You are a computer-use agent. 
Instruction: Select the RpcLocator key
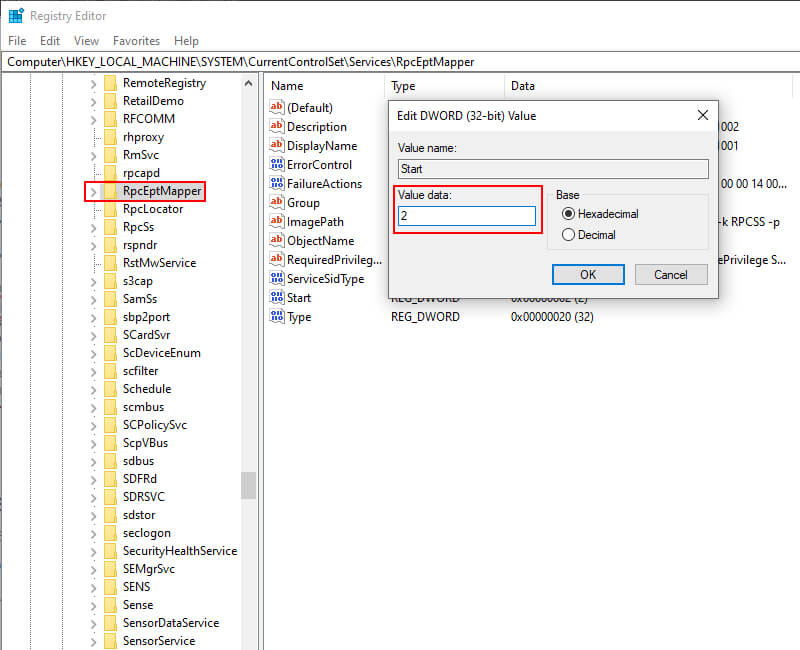point(153,209)
